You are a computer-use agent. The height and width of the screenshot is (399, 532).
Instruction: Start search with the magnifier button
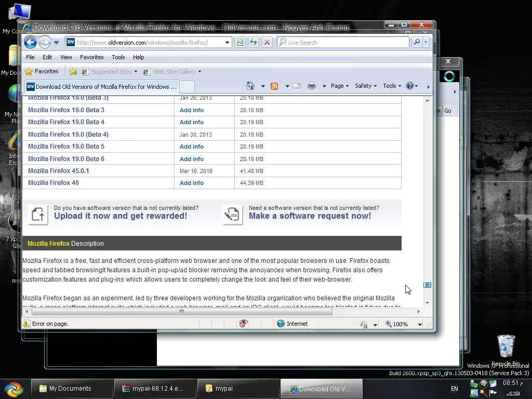pyautogui.click(x=417, y=42)
